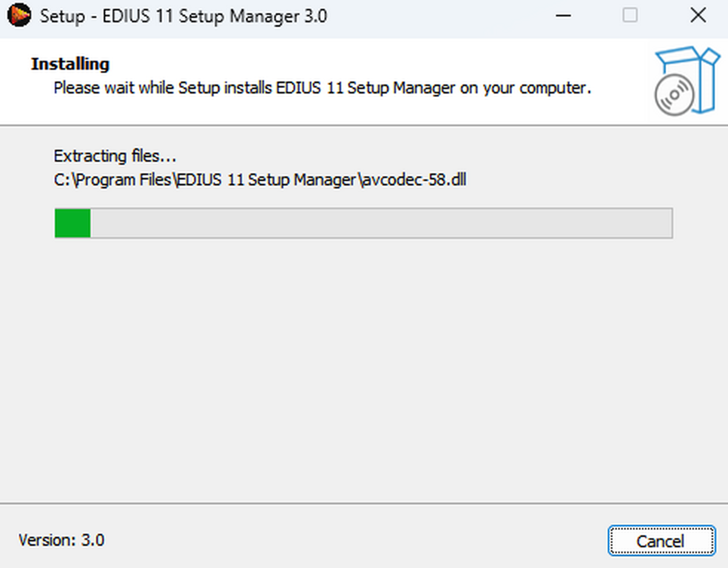Minimize the Setup window
This screenshot has height=568, width=728.
564,16
